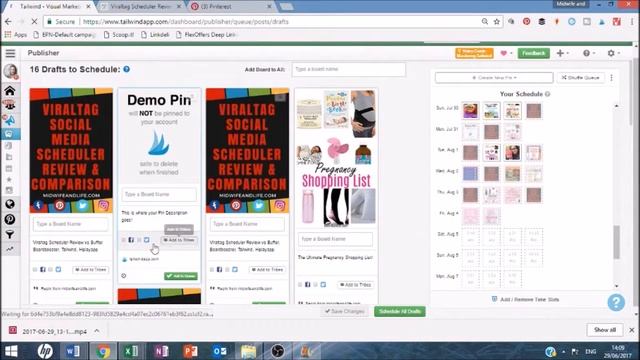The height and width of the screenshot is (360, 640).
Task: Click board name field on Demo Pin card
Action: (x=159, y=194)
